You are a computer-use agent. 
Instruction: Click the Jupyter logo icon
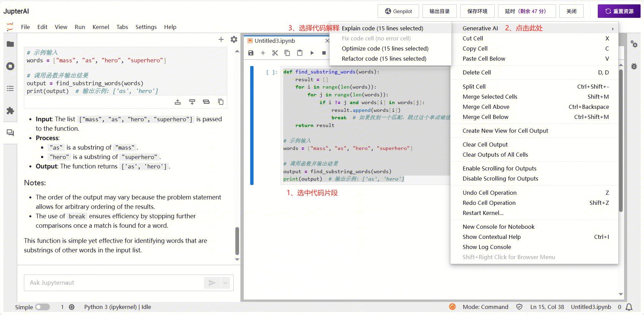(10, 27)
